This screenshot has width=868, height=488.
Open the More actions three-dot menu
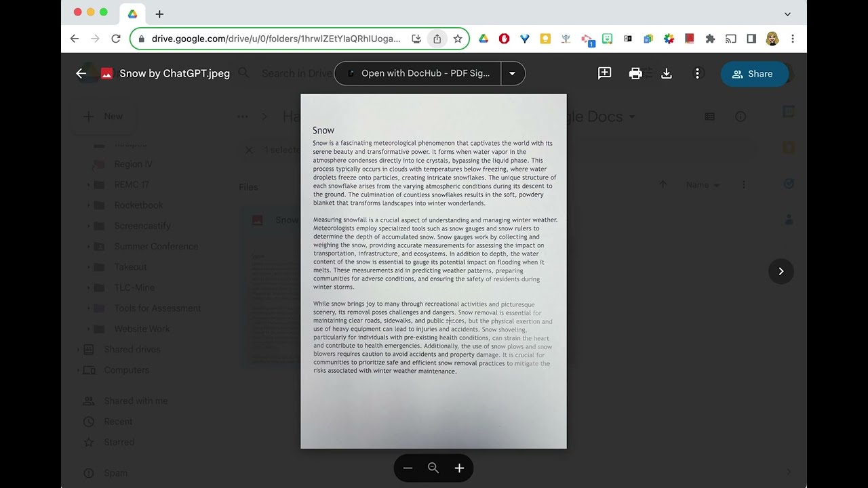click(697, 73)
